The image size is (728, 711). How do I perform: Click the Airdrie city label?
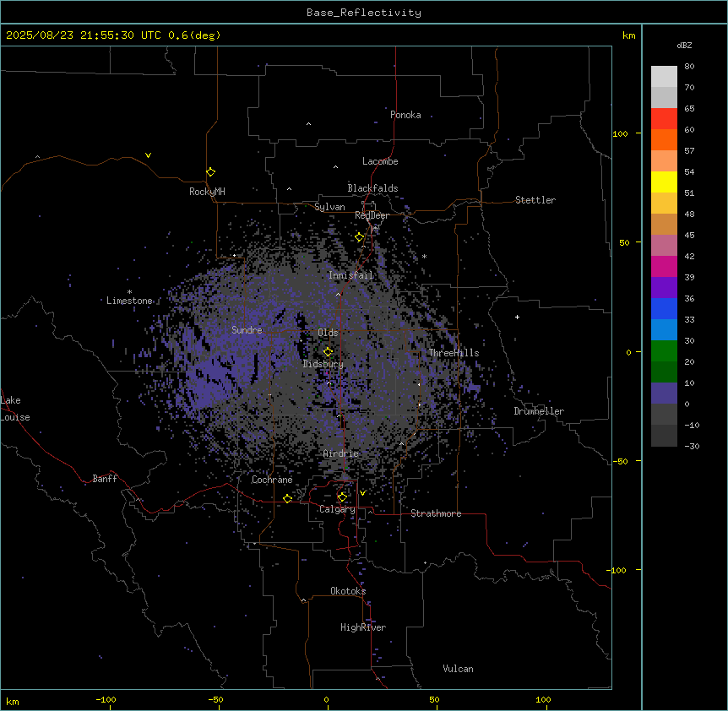click(341, 453)
